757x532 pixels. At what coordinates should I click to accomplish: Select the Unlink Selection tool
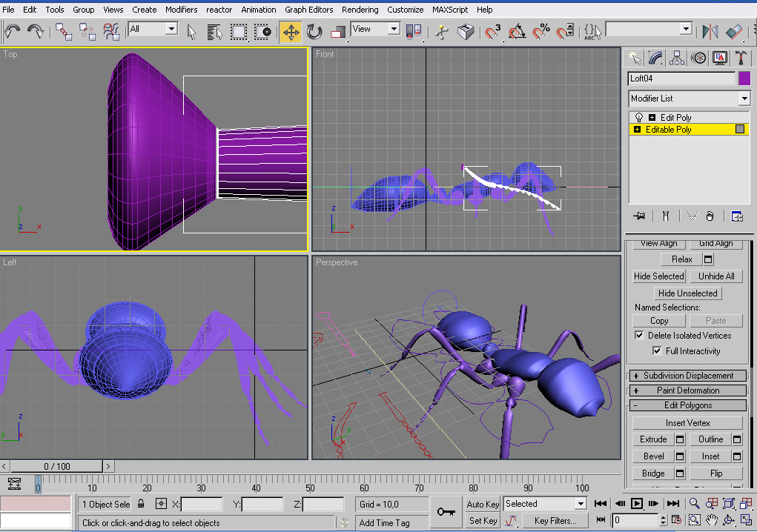coord(87,32)
